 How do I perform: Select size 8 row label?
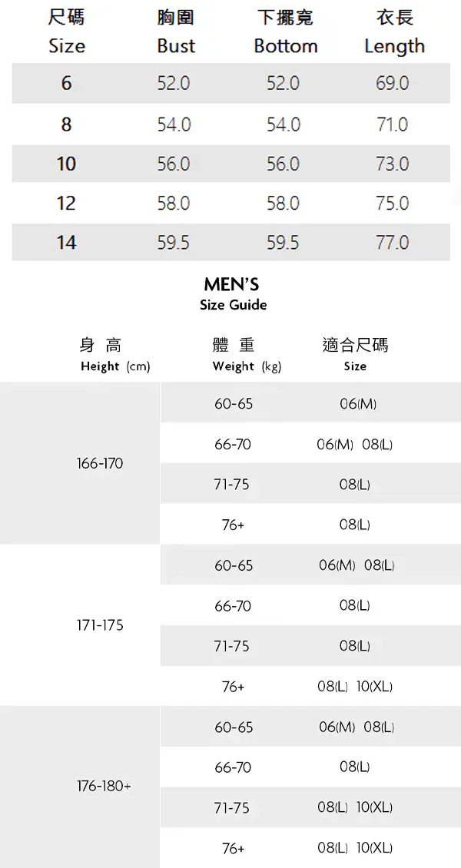coord(66,124)
